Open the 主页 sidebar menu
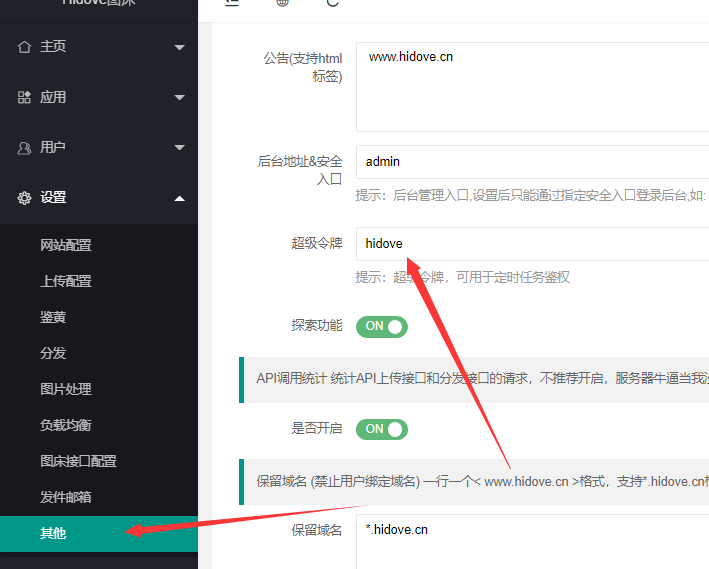Viewport: 709px width, 569px height. click(x=99, y=47)
